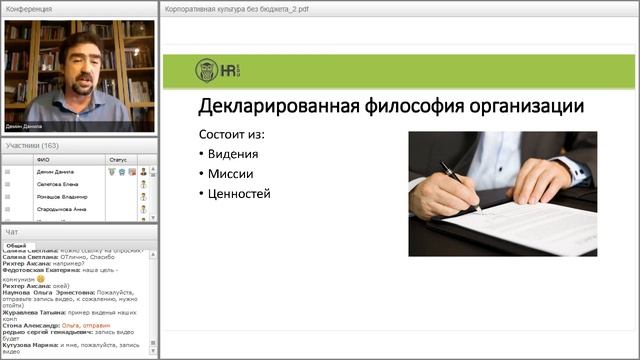The height and width of the screenshot is (360, 640).
Task: Select participant Демин Данила in the list
Action: 55,172
